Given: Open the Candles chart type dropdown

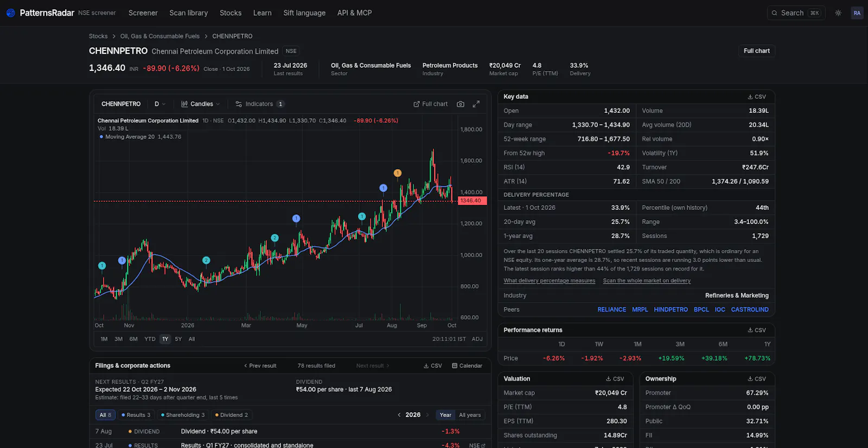Looking at the screenshot, I should click(201, 104).
